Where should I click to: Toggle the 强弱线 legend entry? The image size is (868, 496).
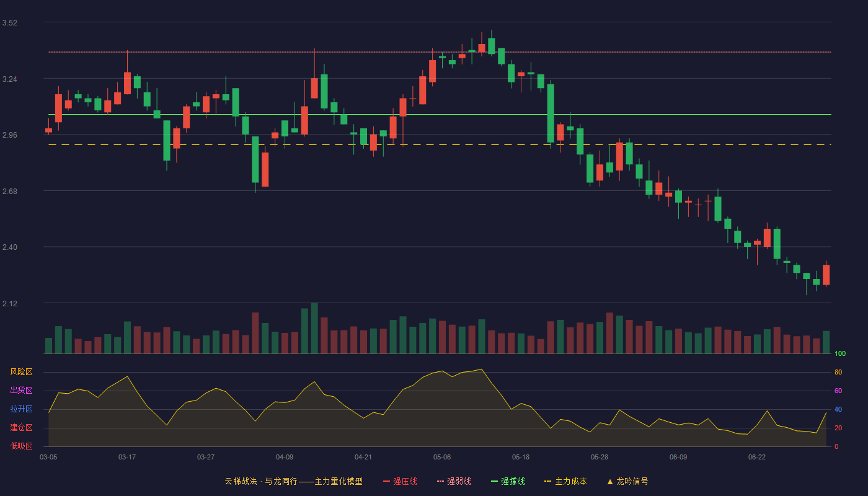coord(454,481)
